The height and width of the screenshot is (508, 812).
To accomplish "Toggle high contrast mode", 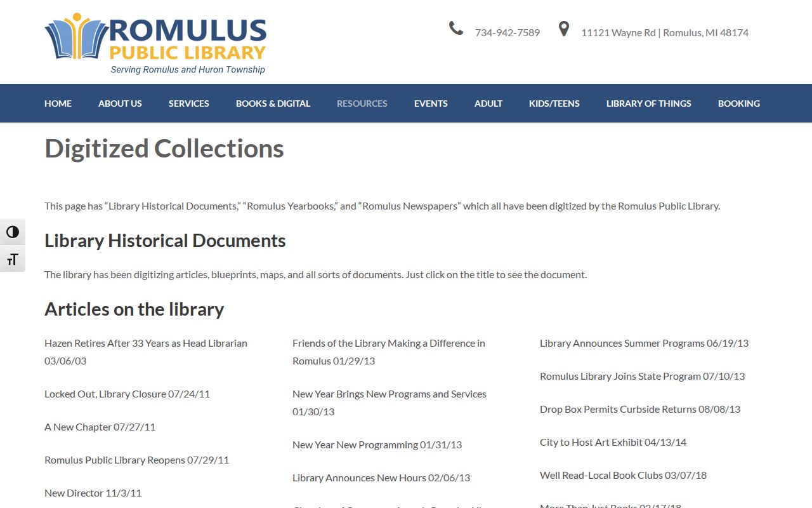I will click(13, 232).
